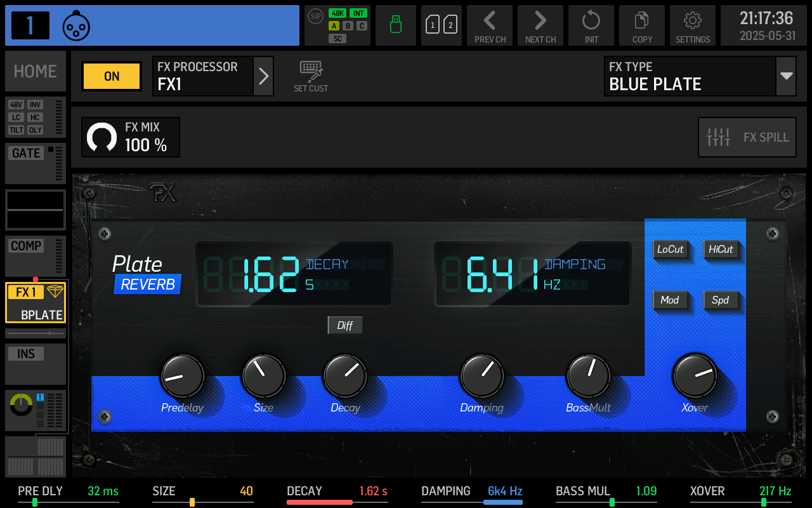The width and height of the screenshot is (812, 508).
Task: Enable the LoCut button
Action: [x=670, y=249]
